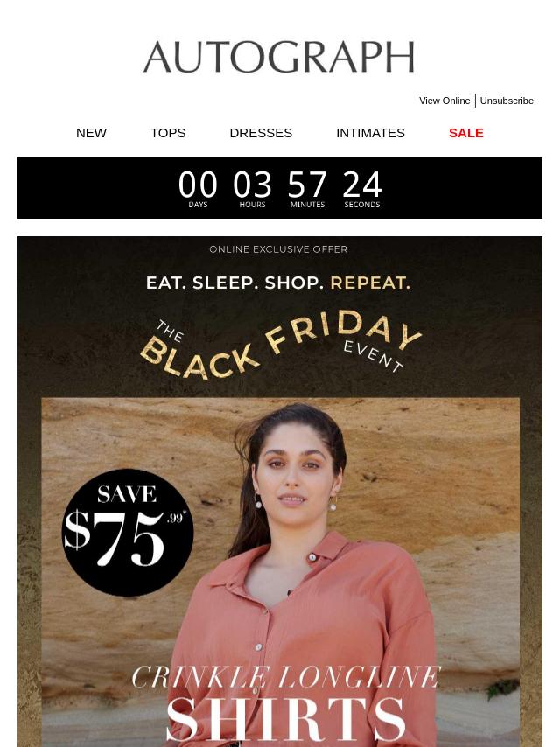Click the minutes value 57
560x747 pixels.
click(x=307, y=185)
